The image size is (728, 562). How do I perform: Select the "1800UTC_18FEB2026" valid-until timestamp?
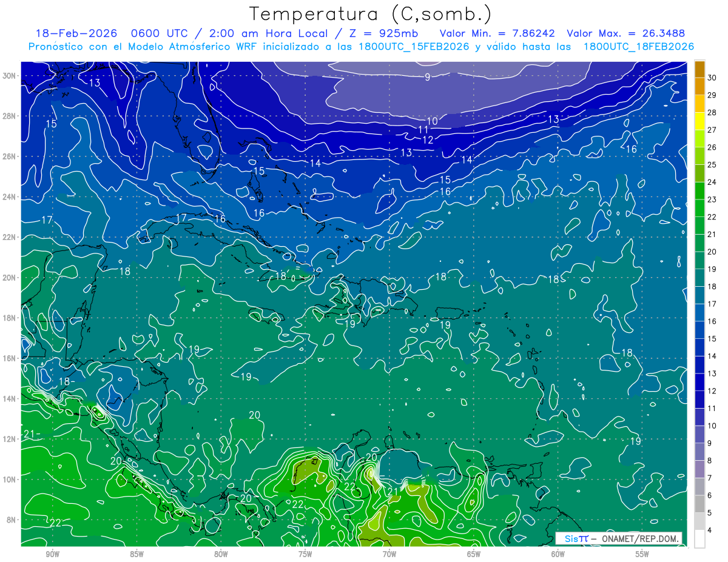pyautogui.click(x=638, y=47)
